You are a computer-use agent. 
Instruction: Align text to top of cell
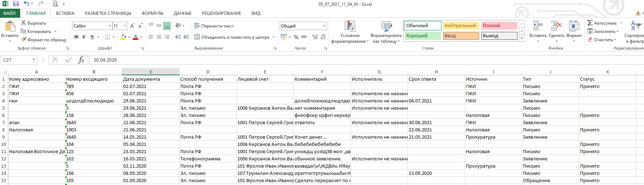(151, 26)
